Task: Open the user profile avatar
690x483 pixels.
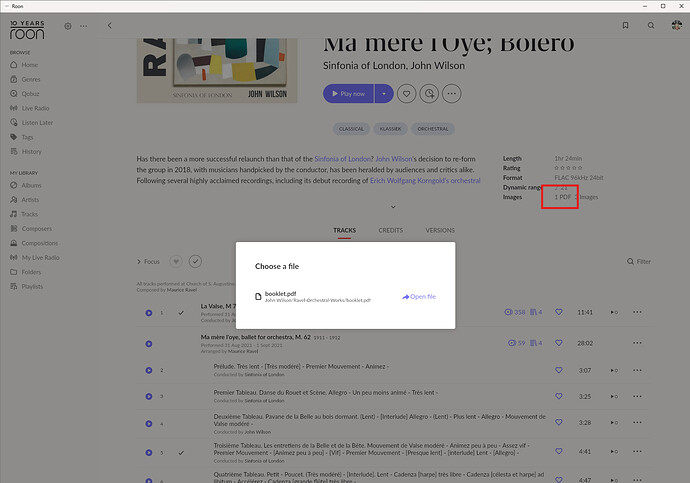Action: tap(676, 26)
